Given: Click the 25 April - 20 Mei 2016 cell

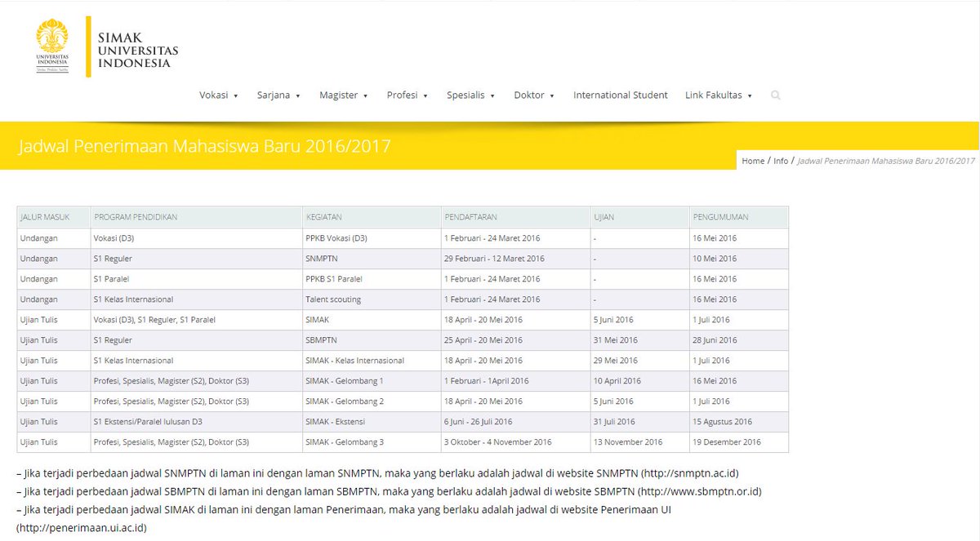Looking at the screenshot, I should point(515,340).
